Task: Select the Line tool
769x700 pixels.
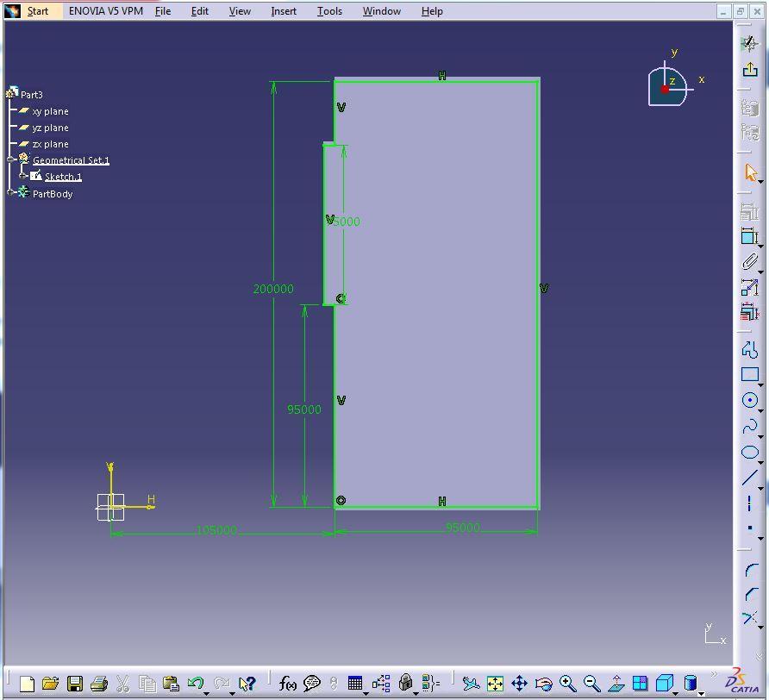Action: tap(749, 478)
